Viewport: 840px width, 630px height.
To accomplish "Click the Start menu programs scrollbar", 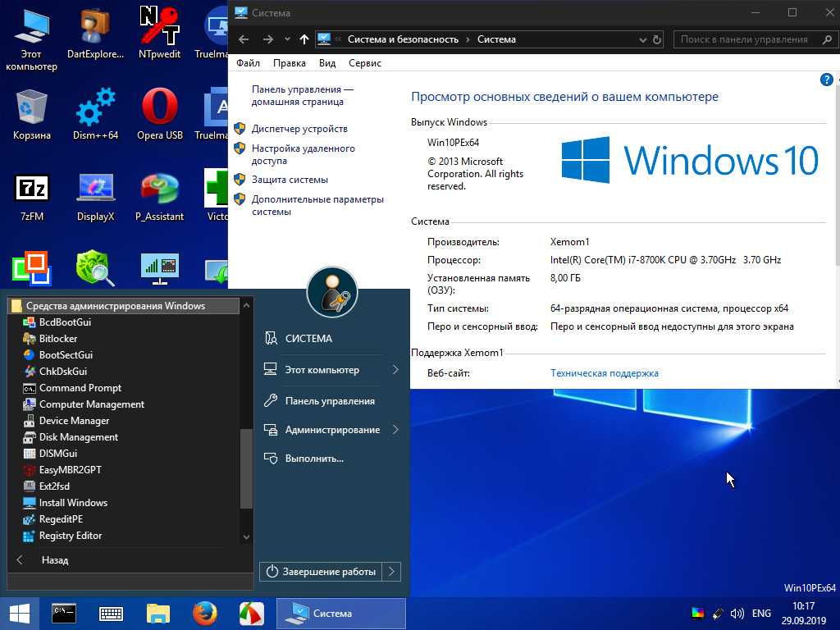I will point(246,468).
